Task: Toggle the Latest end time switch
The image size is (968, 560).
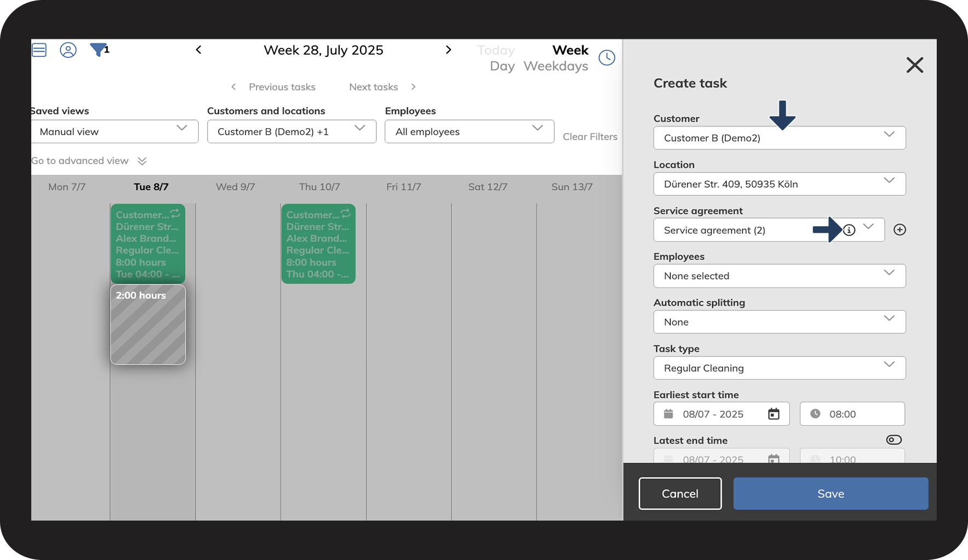Action: pos(894,440)
